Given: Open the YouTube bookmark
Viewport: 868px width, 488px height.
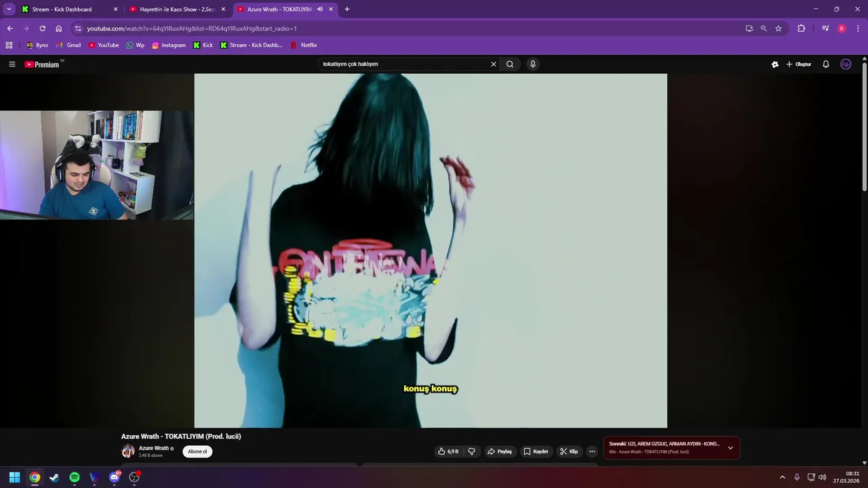Looking at the screenshot, I should point(103,45).
